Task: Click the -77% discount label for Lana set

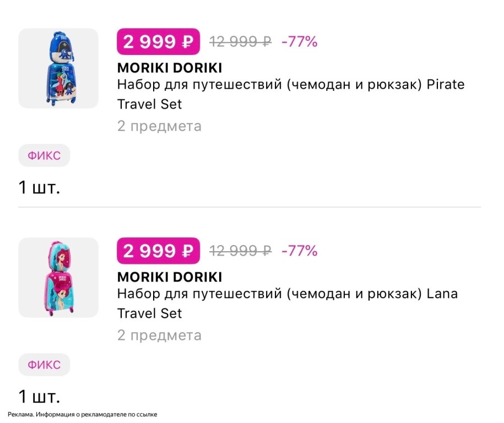Action: point(299,251)
